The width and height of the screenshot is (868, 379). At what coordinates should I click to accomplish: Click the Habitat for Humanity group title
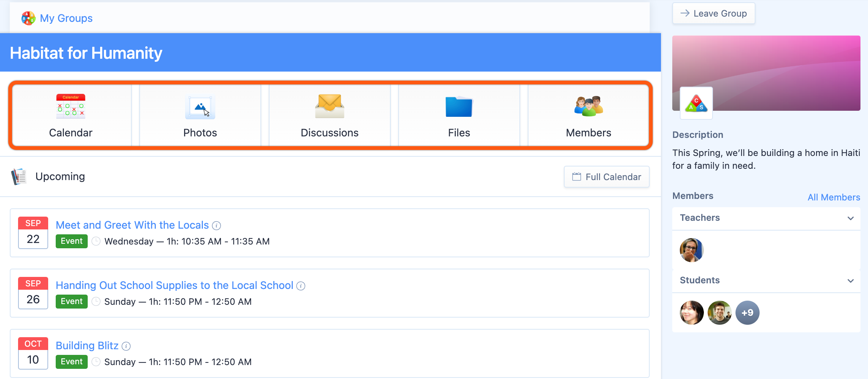click(86, 53)
